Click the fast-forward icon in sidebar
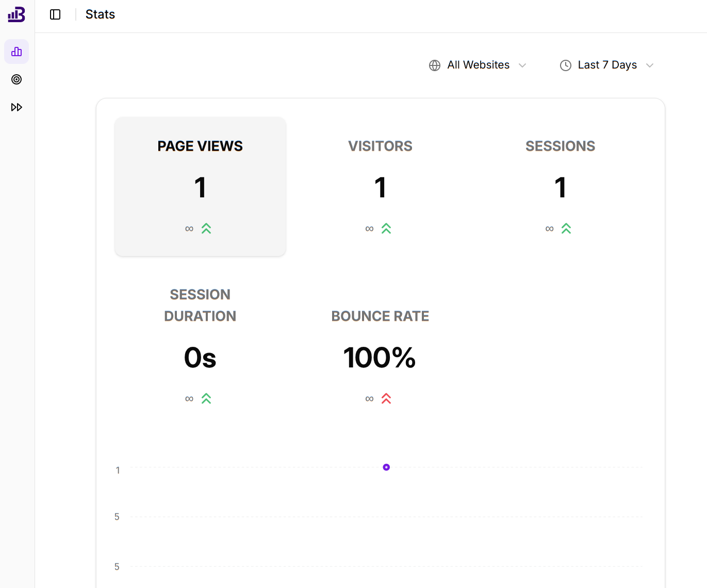The width and height of the screenshot is (707, 588). 17,107
